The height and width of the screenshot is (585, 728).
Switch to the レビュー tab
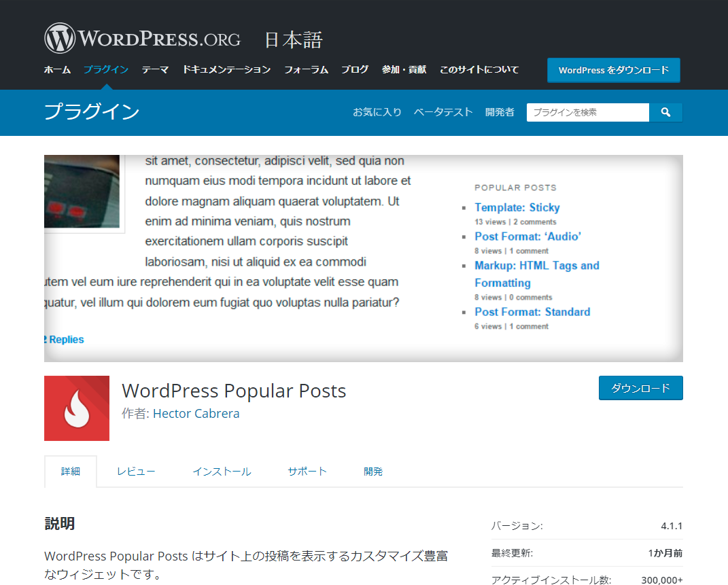coord(136,472)
